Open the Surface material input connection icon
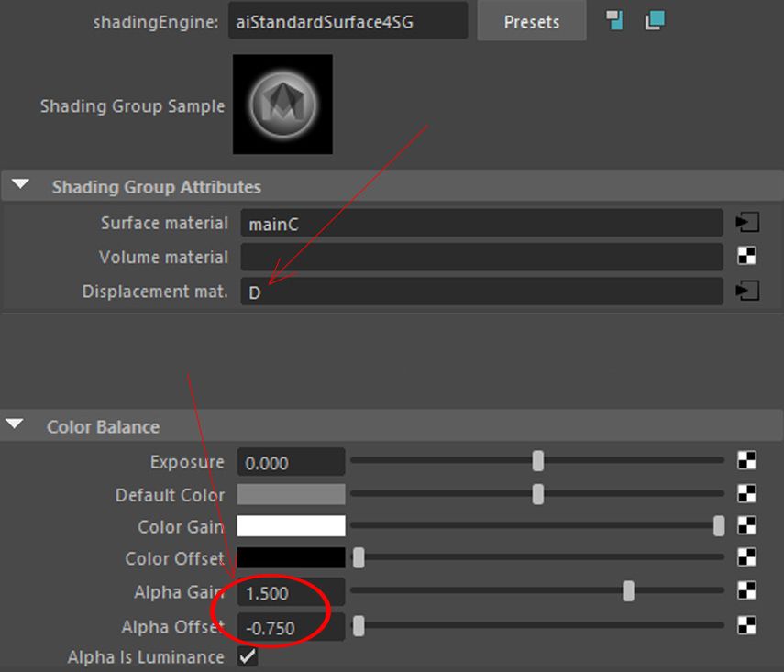The image size is (784, 672). tap(747, 223)
